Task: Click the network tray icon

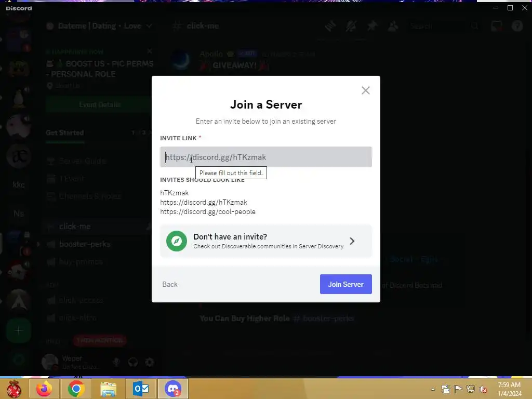Action: tap(471, 389)
